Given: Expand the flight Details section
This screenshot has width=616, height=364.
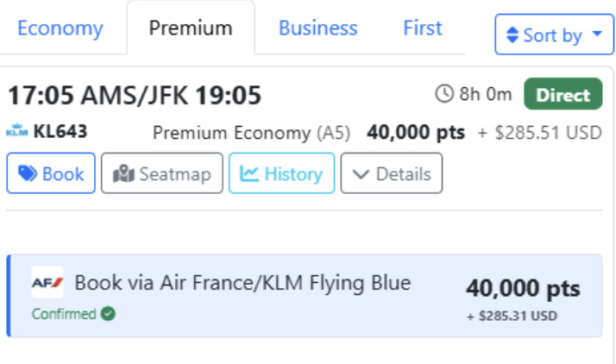Looking at the screenshot, I should pos(391,173).
